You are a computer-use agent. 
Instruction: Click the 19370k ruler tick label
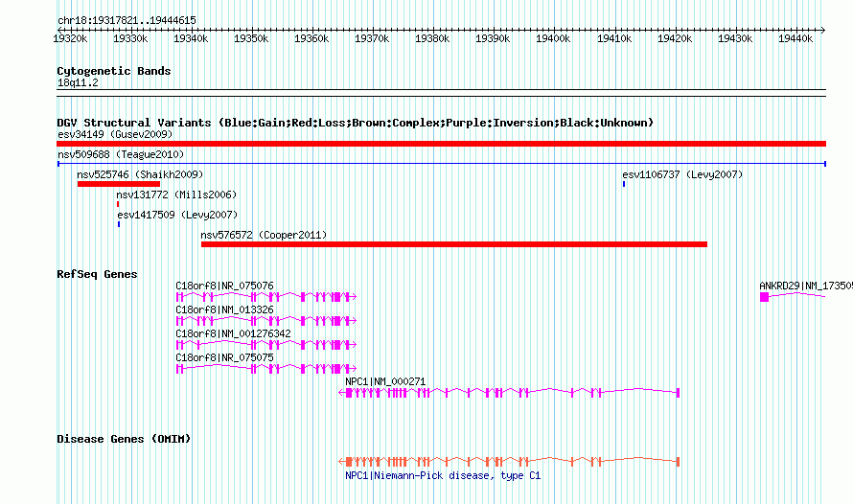pyautogui.click(x=372, y=38)
